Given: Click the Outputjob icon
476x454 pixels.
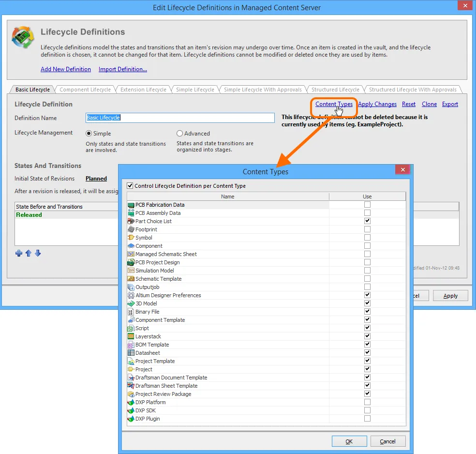Looking at the screenshot, I should 131,287.
